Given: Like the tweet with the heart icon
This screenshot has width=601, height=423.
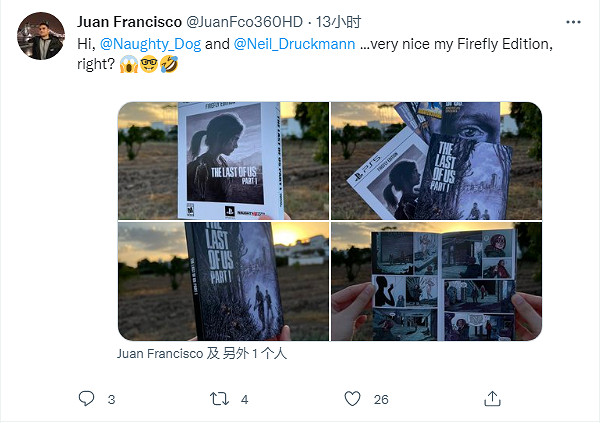Looking at the screenshot, I should point(352,399).
